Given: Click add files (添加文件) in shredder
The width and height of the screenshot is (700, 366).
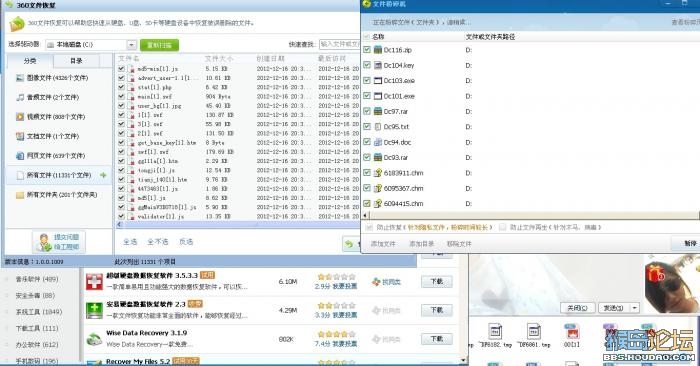Looking at the screenshot, I should click(383, 244).
